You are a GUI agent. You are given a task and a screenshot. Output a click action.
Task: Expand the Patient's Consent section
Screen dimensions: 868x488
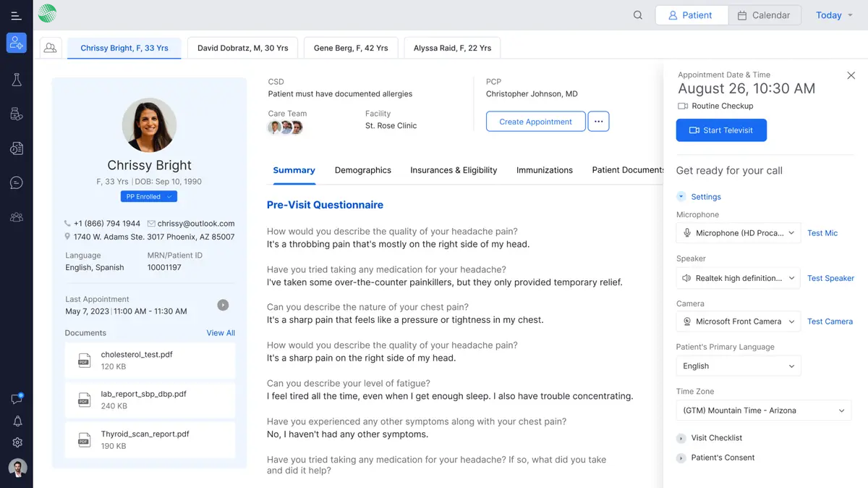pyautogui.click(x=681, y=458)
